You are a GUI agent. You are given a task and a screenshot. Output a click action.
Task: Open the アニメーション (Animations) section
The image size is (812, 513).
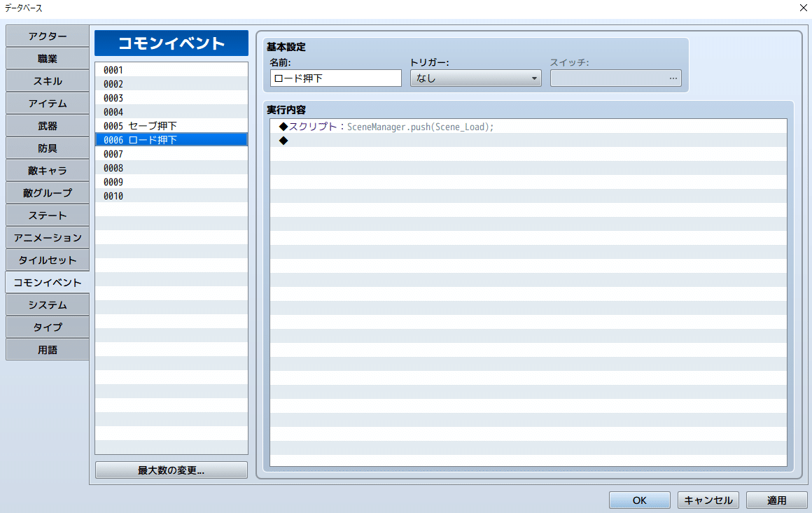click(47, 237)
